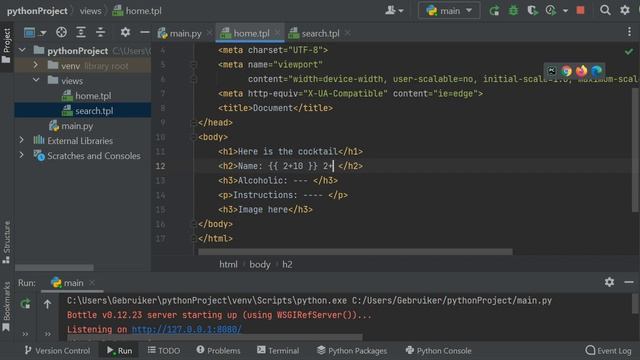
Task: Close the main.py tab
Action: pyautogui.click(x=209, y=33)
